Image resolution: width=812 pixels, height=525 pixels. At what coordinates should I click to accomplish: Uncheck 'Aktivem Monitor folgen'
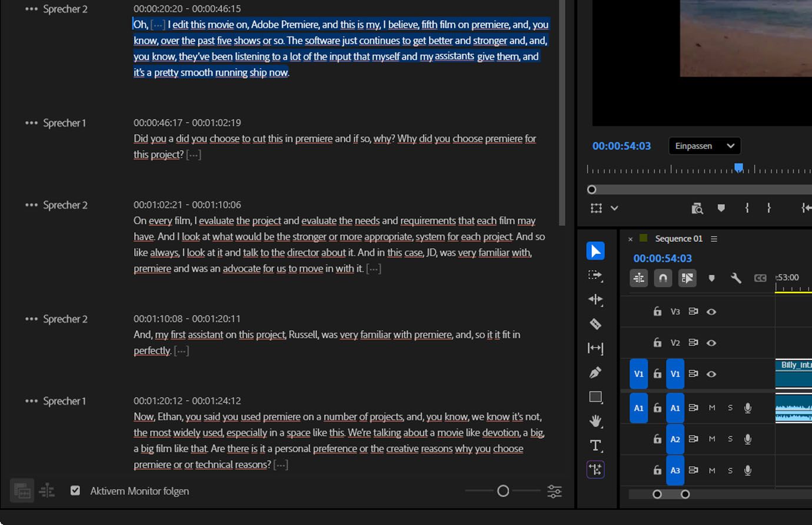pyautogui.click(x=75, y=490)
